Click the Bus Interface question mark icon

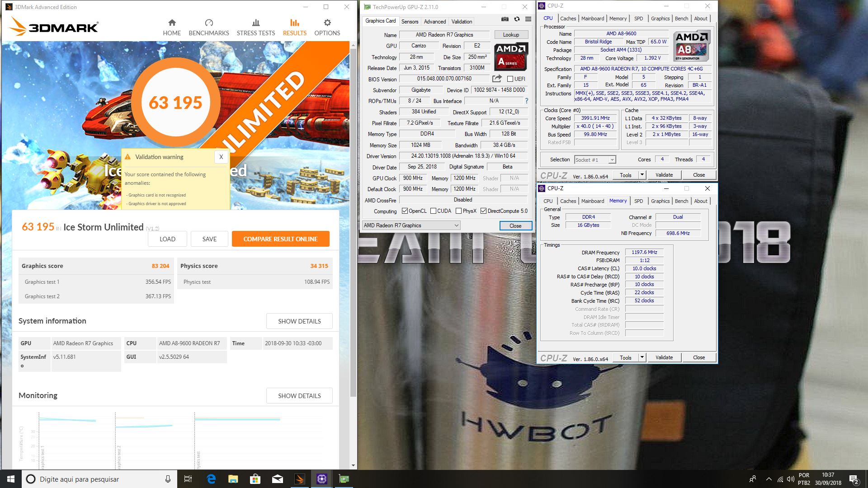(x=527, y=101)
